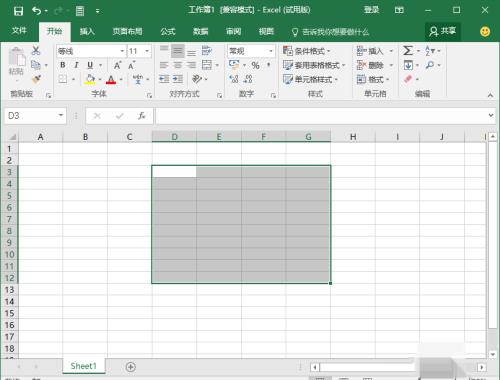
Task: Apply cell borders with the border icon
Action: 63,79
